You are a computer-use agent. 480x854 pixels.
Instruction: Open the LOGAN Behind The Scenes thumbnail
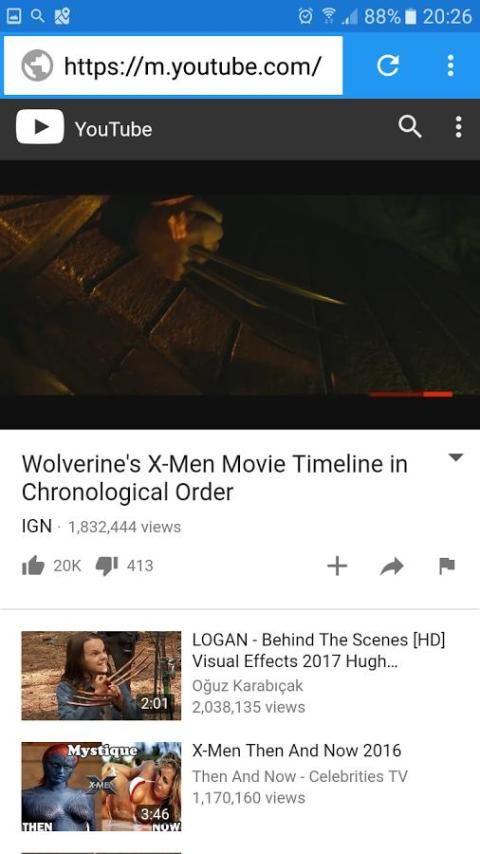pyautogui.click(x=101, y=675)
